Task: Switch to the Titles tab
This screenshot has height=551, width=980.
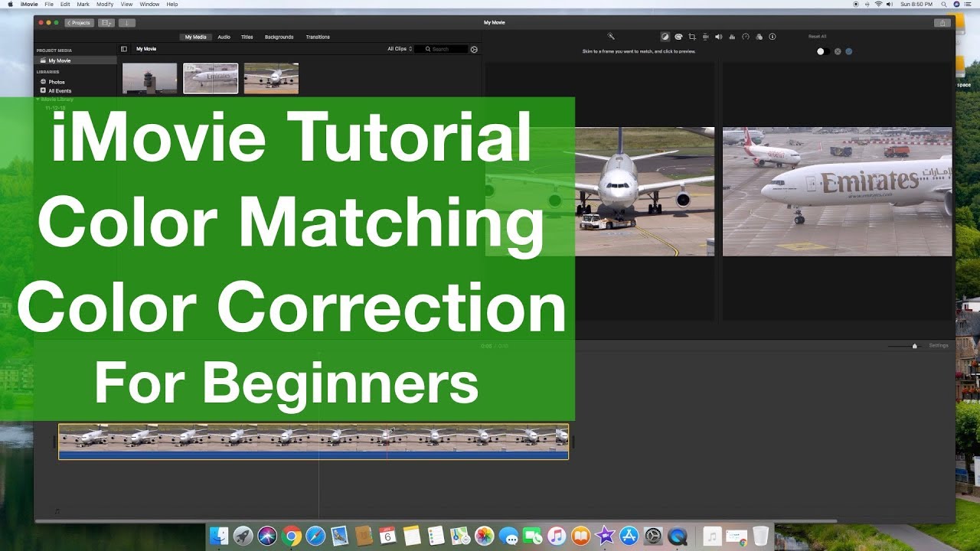Action: (247, 37)
